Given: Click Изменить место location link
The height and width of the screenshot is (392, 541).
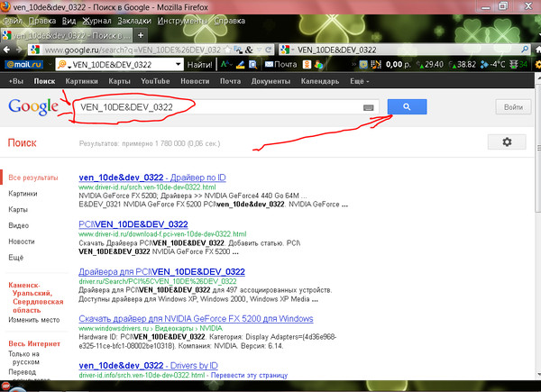Looking at the screenshot, I should 34,320.
